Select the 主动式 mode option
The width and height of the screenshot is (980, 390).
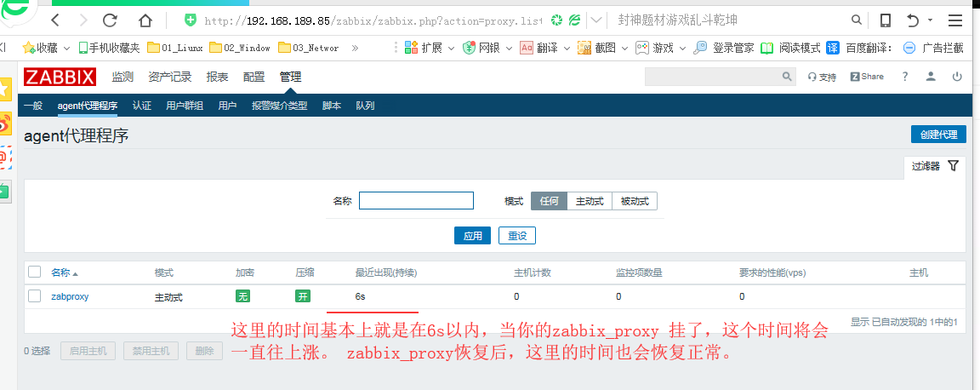point(590,201)
